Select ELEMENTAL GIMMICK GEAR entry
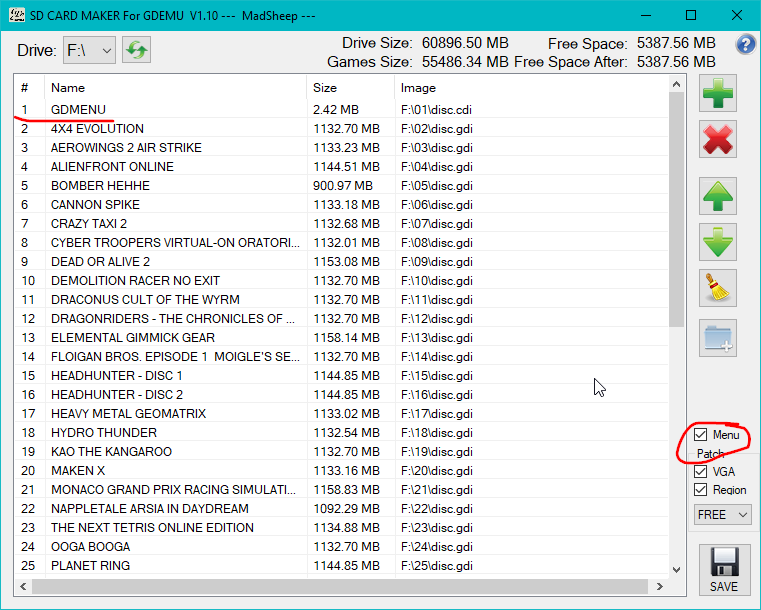761x610 pixels. (341, 337)
